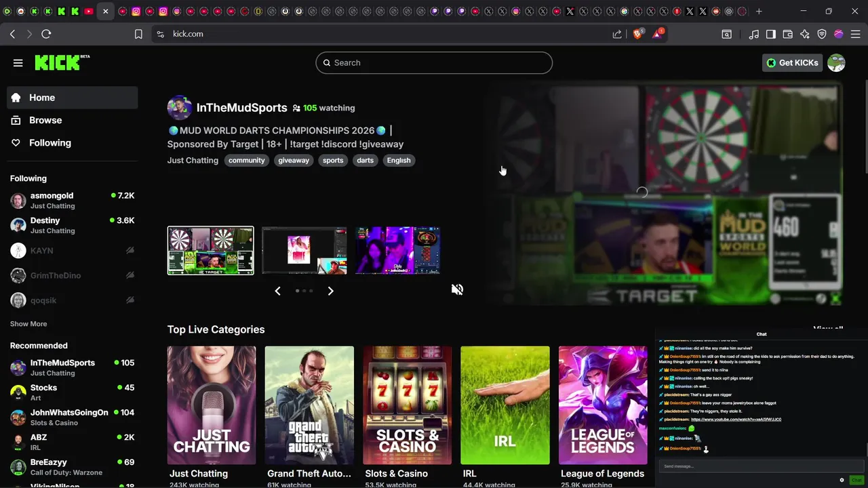
Task: Open offline channel GrimTheDino
Action: click(x=73, y=276)
